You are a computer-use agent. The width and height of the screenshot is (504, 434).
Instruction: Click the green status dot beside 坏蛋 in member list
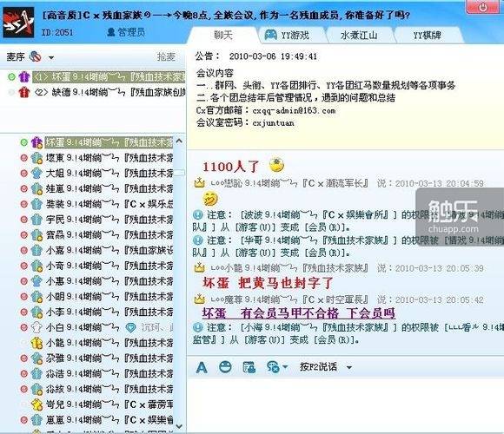pyautogui.click(x=23, y=142)
